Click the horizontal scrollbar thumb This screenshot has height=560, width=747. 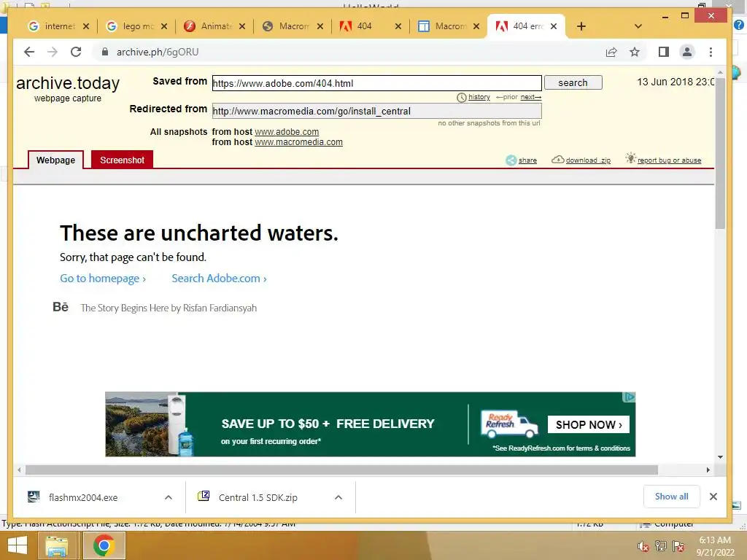click(x=341, y=470)
